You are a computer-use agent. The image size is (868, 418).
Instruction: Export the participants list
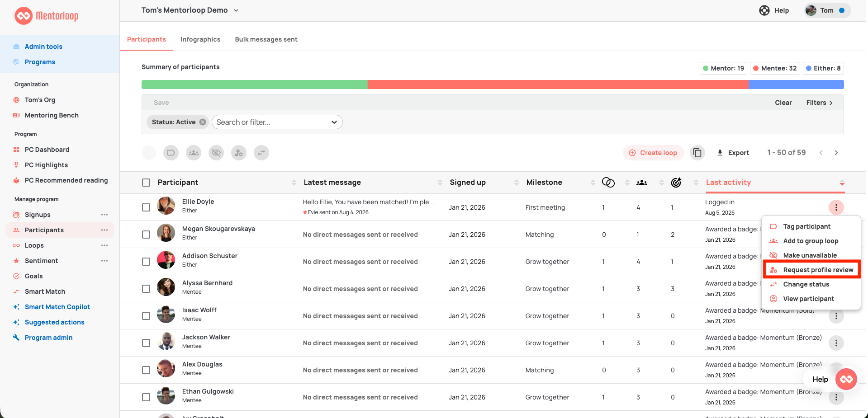pos(733,153)
